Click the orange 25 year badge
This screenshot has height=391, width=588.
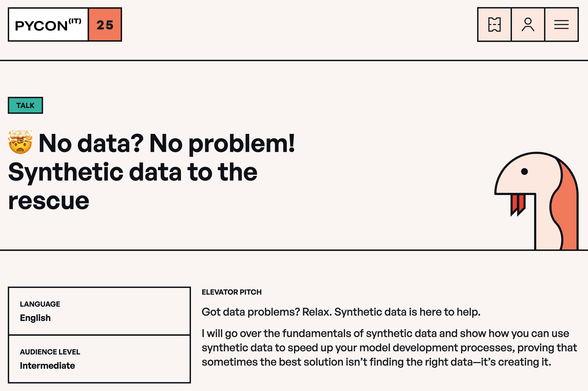[105, 25]
